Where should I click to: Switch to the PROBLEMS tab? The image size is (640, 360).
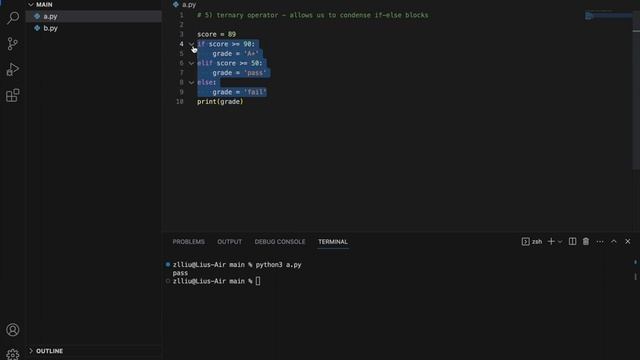[x=189, y=242]
